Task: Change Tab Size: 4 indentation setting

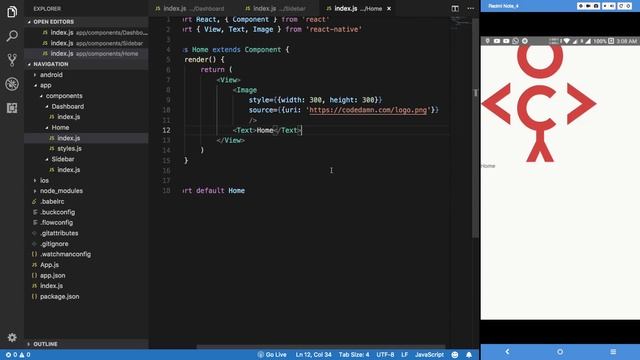Action: pyautogui.click(x=354, y=355)
